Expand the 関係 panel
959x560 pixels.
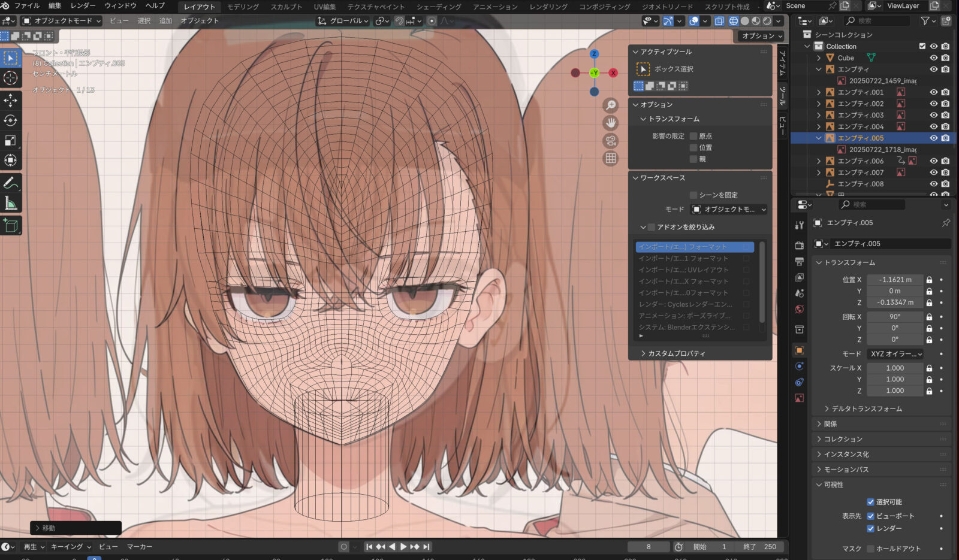tap(830, 424)
